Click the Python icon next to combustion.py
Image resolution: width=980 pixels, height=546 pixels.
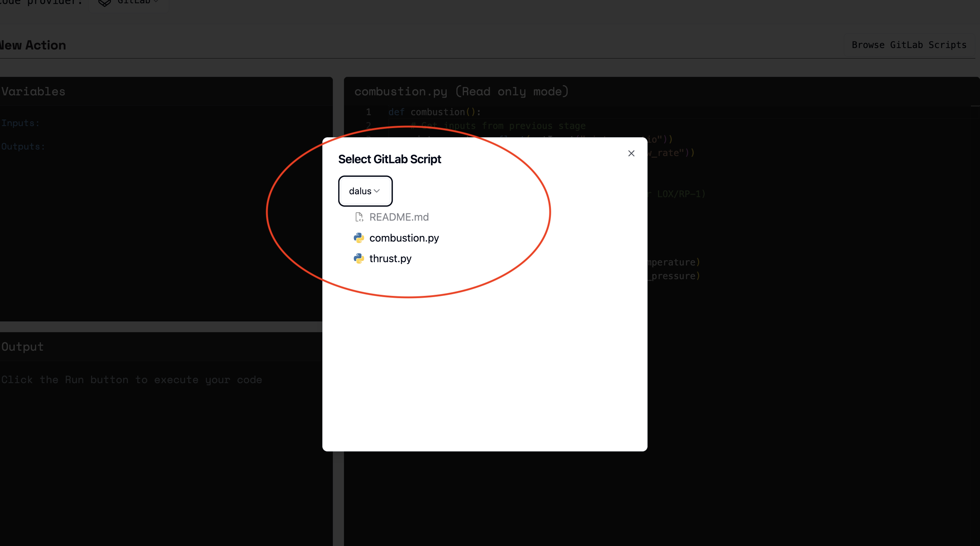tap(359, 238)
